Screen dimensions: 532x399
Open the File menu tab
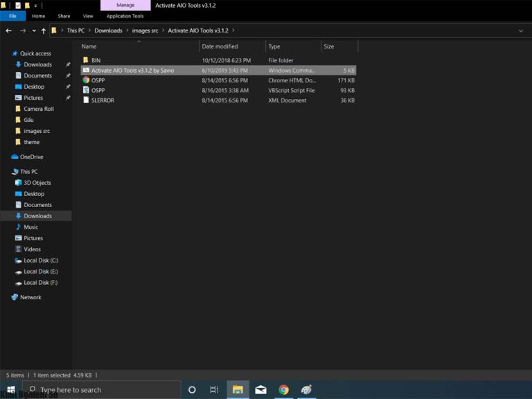12,16
